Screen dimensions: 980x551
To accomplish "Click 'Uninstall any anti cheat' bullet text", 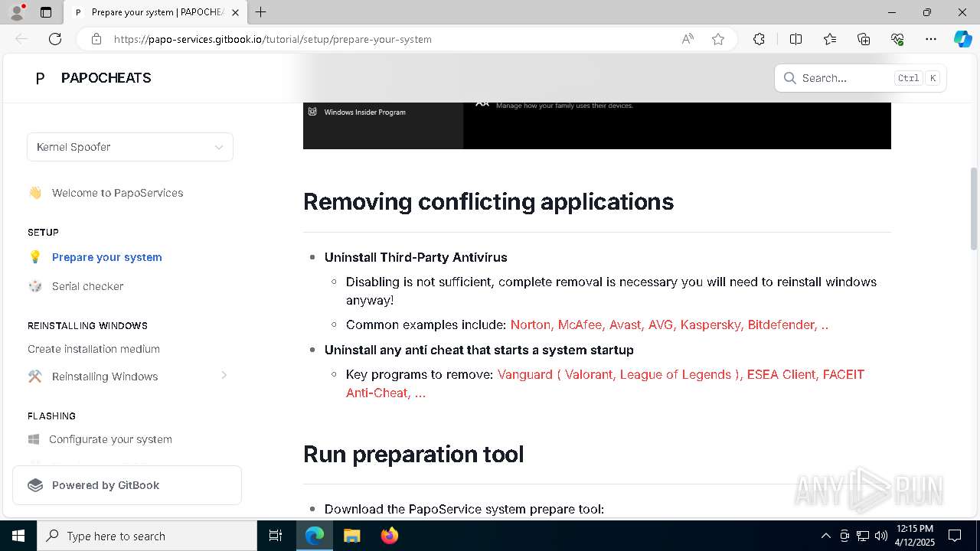I will point(479,350).
